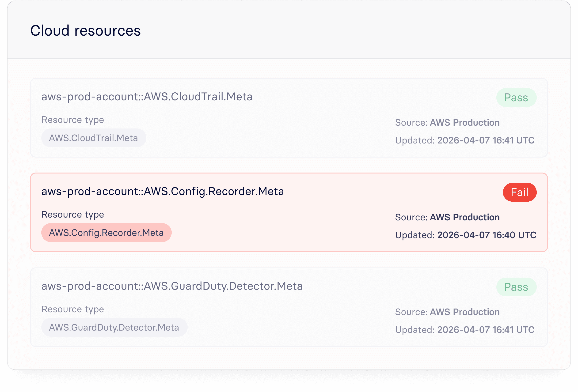This screenshot has height=392, width=578.
Task: Click AWS Production source in the GuardDuty card
Action: (x=465, y=312)
